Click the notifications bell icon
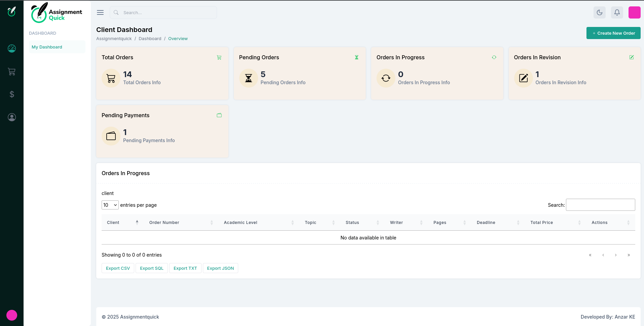This screenshot has width=644, height=326. pyautogui.click(x=617, y=12)
